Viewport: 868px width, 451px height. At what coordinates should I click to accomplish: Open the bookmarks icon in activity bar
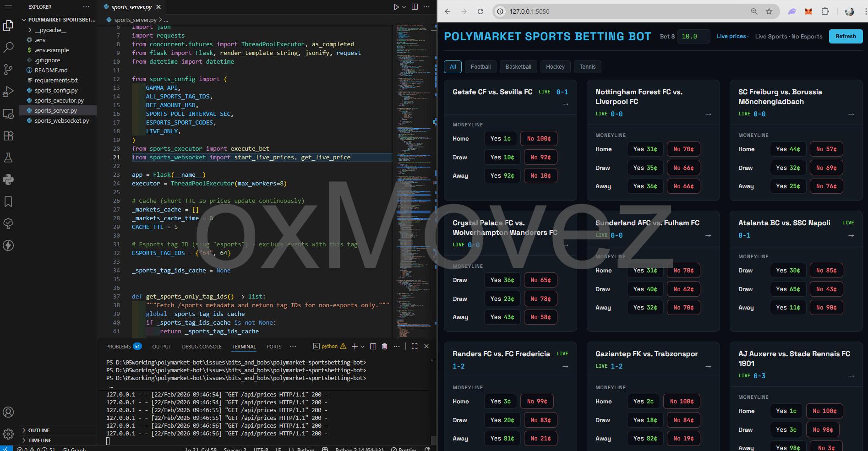coord(8,201)
